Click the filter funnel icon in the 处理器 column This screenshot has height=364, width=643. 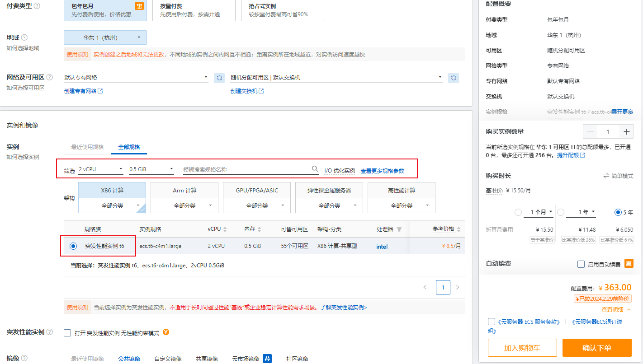click(x=399, y=229)
